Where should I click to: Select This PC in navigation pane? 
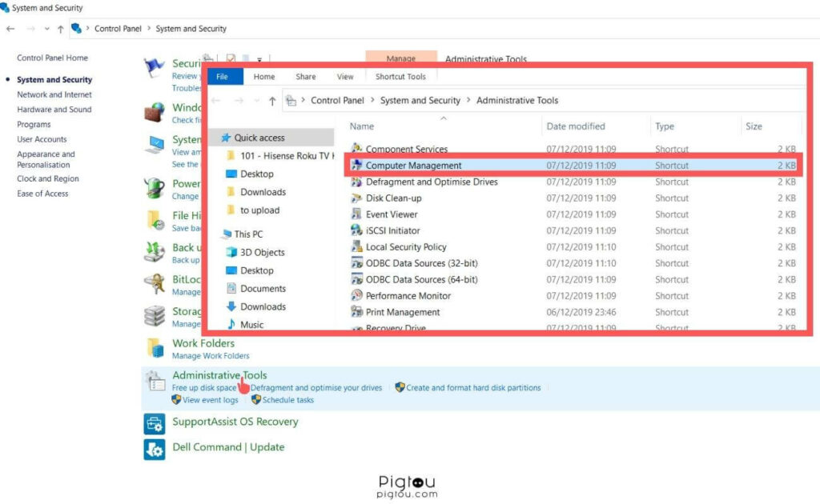[248, 234]
